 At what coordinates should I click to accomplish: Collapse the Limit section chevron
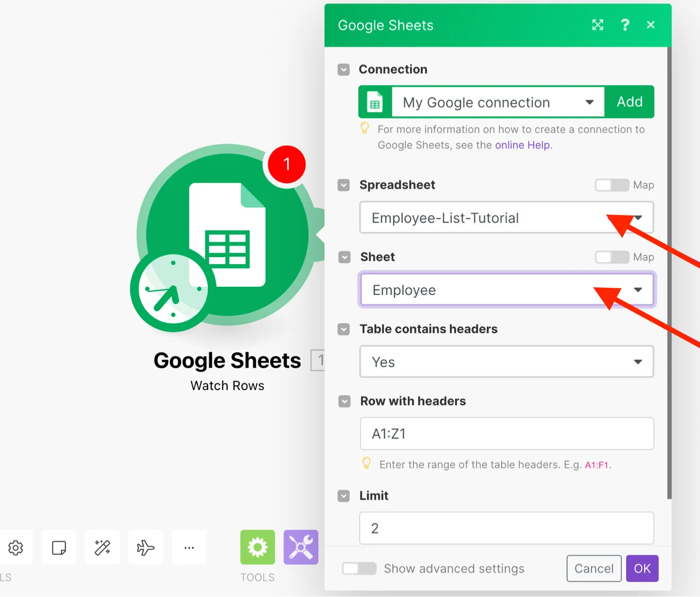coord(344,496)
